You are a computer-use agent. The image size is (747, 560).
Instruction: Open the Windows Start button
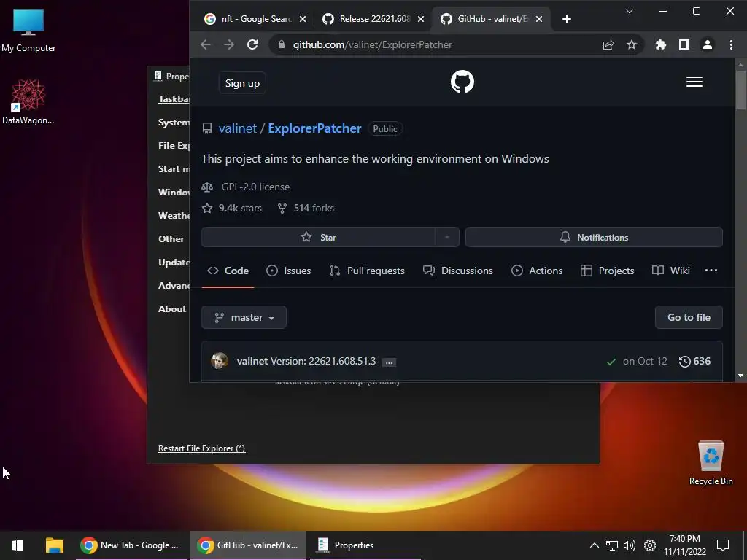click(18, 545)
